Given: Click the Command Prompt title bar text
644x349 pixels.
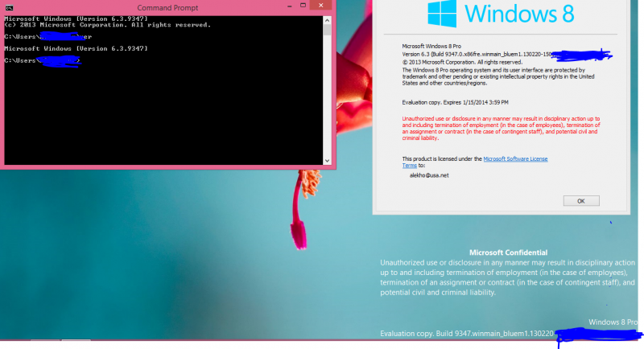Looking at the screenshot, I should tap(167, 8).
